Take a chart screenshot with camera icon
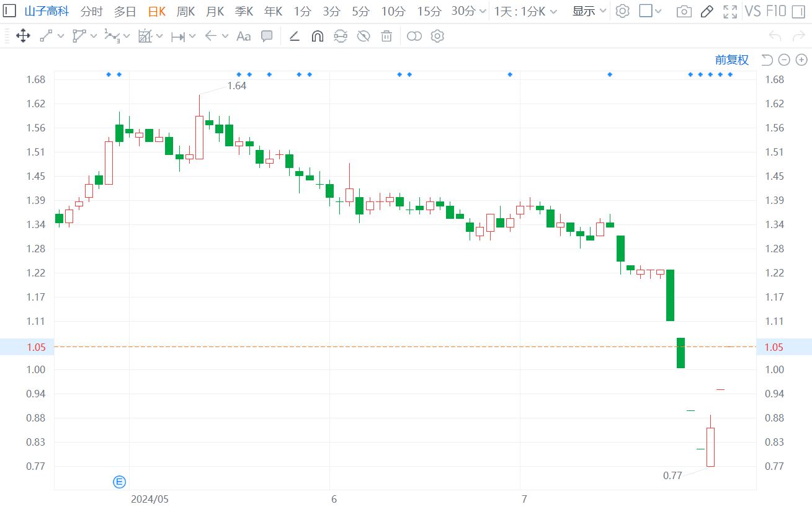The image size is (812, 512). click(684, 12)
